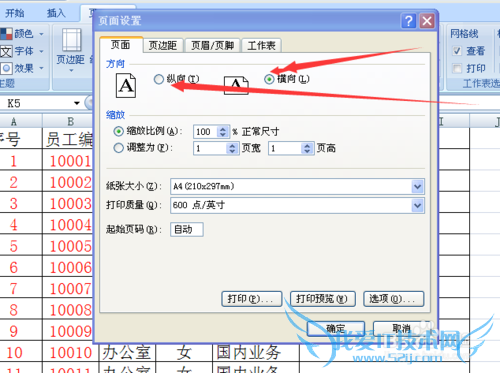Open the Page Setup help button
The width and height of the screenshot is (500, 373).
click(408, 21)
